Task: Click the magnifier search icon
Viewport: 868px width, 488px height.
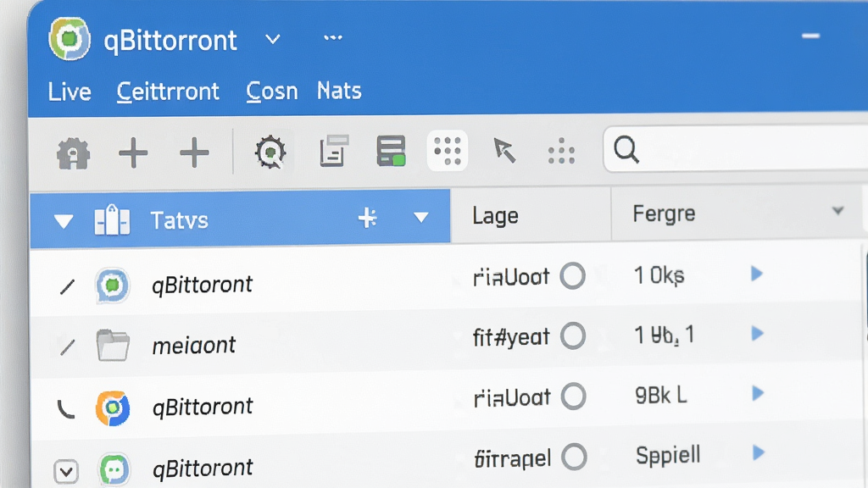Action: coord(626,149)
